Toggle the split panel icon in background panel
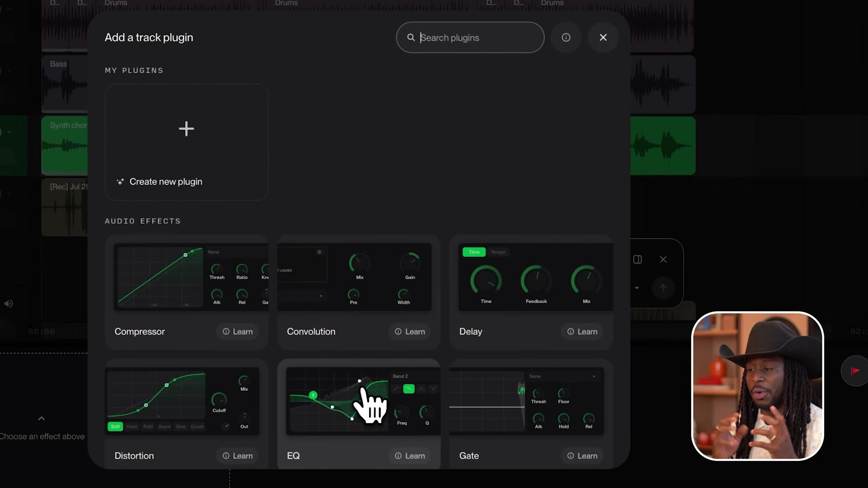The image size is (868, 488). (637, 259)
